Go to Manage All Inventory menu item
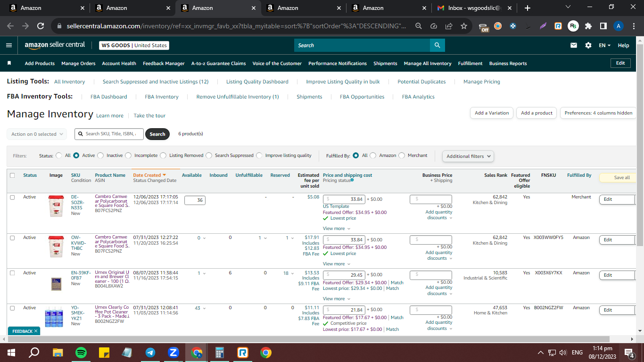 click(428, 63)
